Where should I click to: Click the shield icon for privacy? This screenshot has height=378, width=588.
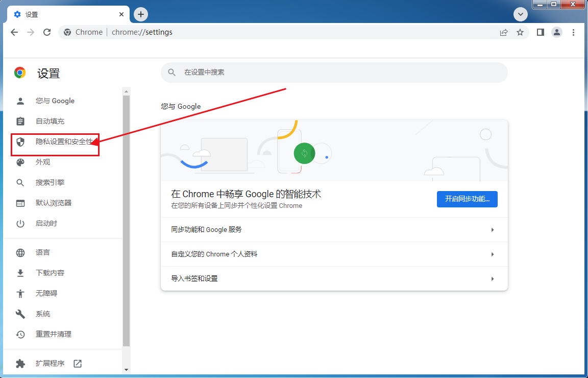point(20,141)
